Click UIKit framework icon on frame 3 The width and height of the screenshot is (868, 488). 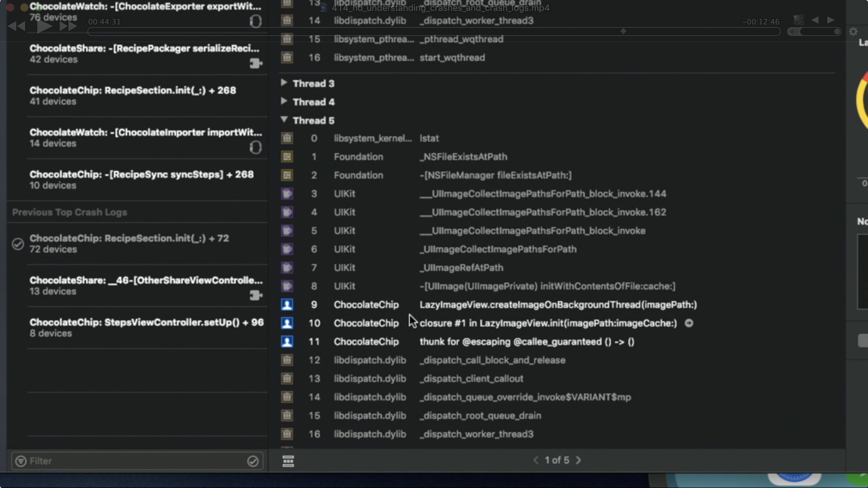pyautogui.click(x=287, y=194)
